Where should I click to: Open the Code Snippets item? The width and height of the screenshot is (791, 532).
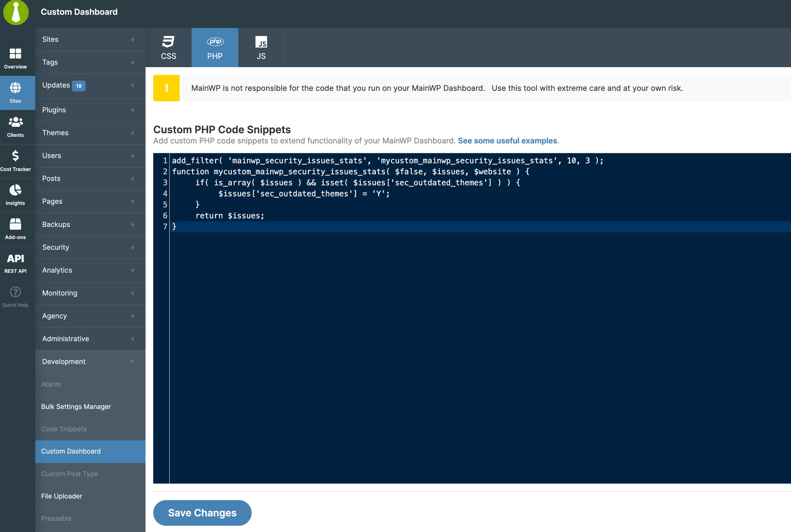point(90,429)
